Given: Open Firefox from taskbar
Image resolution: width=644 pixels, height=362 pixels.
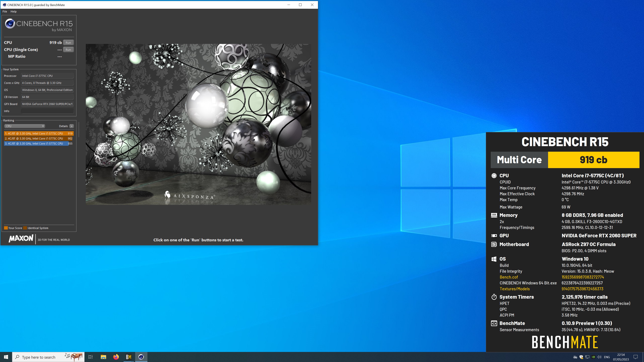Looking at the screenshot, I should [116, 357].
